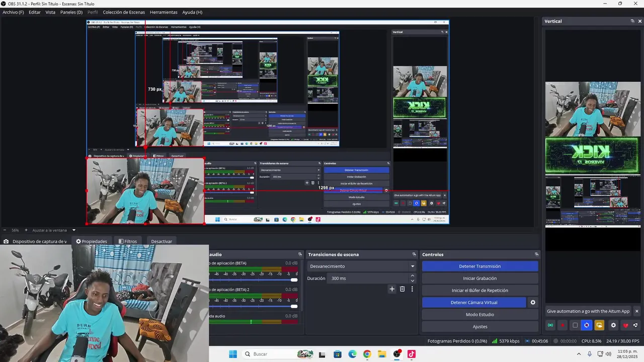Open Paneles (D) menu
The height and width of the screenshot is (362, 644).
(x=71, y=12)
